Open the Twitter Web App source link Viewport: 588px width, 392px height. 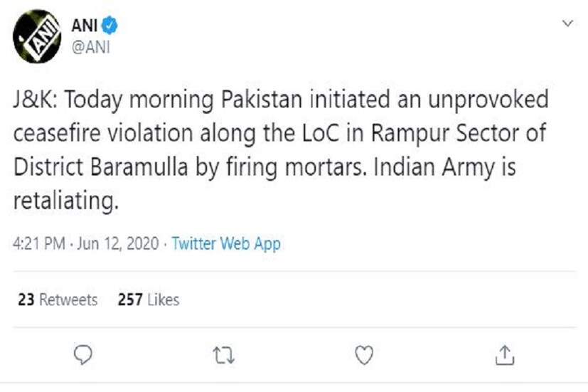click(x=226, y=244)
